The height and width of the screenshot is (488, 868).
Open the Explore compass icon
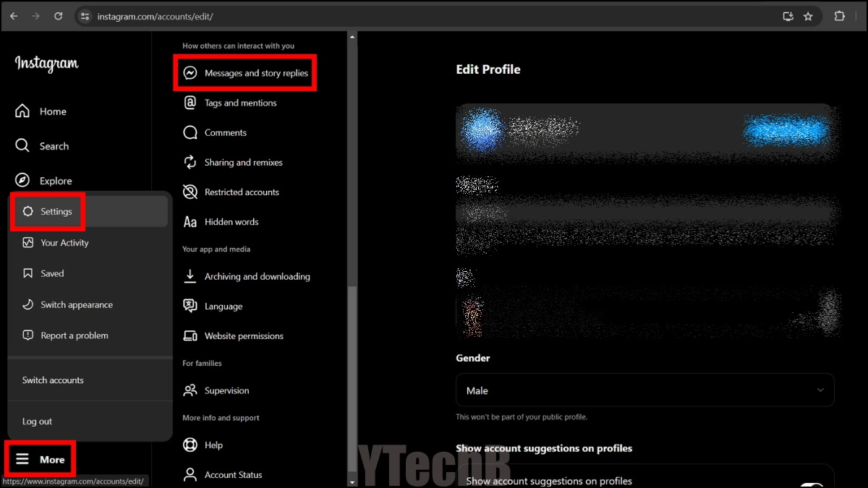click(x=22, y=181)
